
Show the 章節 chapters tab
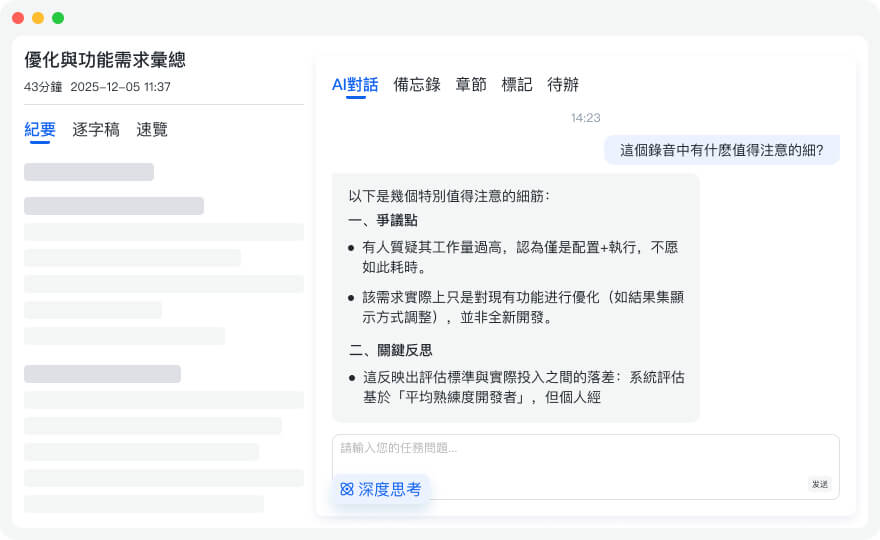tap(471, 85)
